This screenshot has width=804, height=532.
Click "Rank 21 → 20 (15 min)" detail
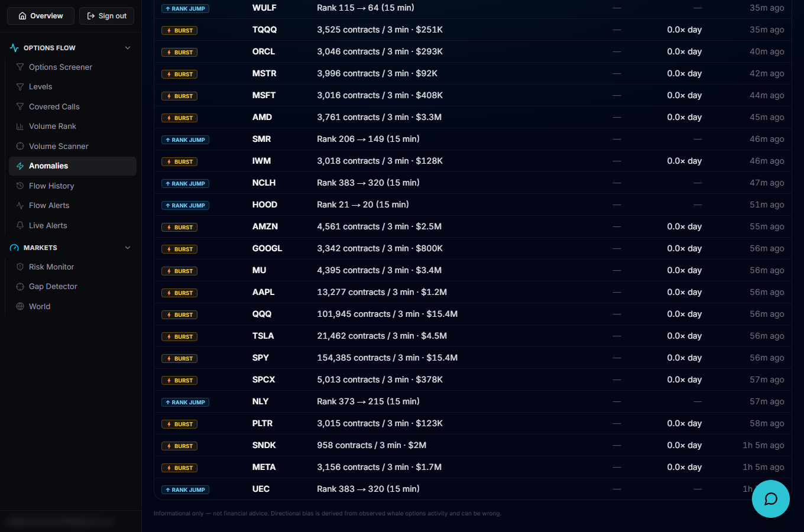click(x=363, y=205)
